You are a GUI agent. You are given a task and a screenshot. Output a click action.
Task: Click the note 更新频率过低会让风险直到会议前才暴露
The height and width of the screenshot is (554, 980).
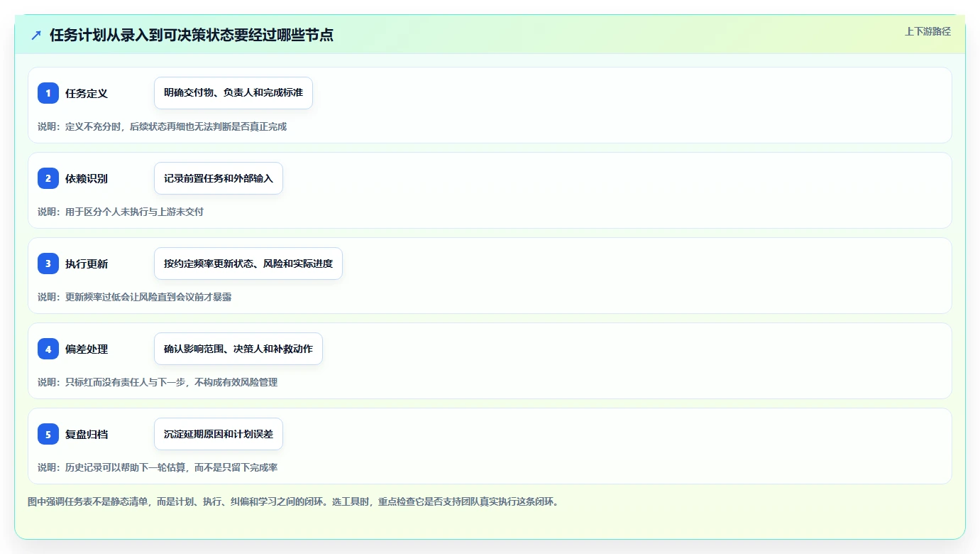point(148,297)
